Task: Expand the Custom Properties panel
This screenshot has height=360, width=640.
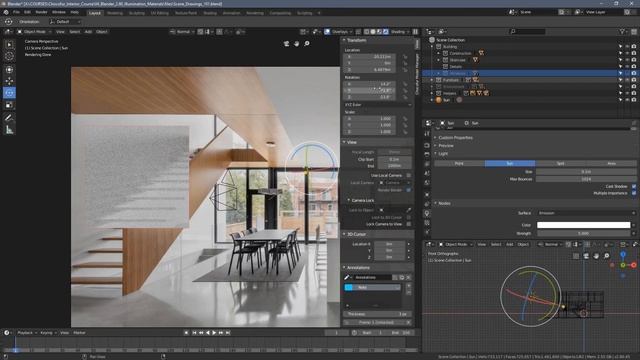Action: pos(436,138)
